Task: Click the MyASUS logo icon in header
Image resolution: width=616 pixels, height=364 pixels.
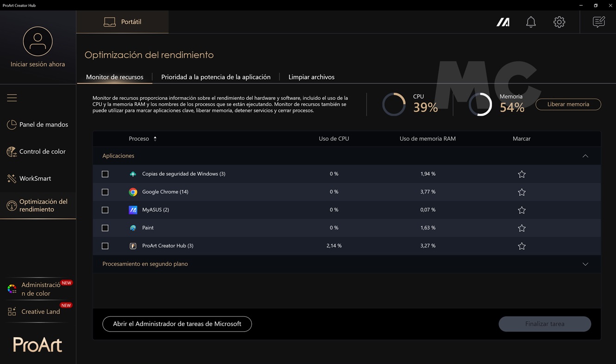Action: point(503,22)
